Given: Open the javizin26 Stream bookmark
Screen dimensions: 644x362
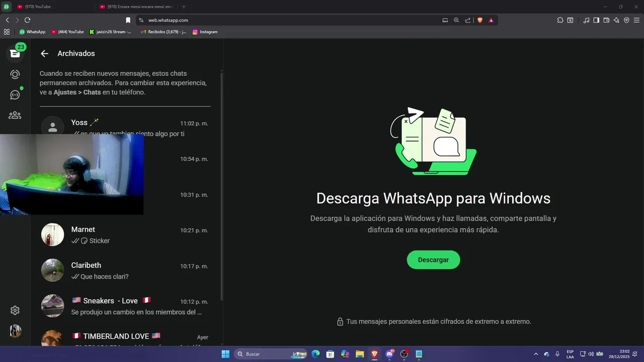Looking at the screenshot, I should 111,32.
